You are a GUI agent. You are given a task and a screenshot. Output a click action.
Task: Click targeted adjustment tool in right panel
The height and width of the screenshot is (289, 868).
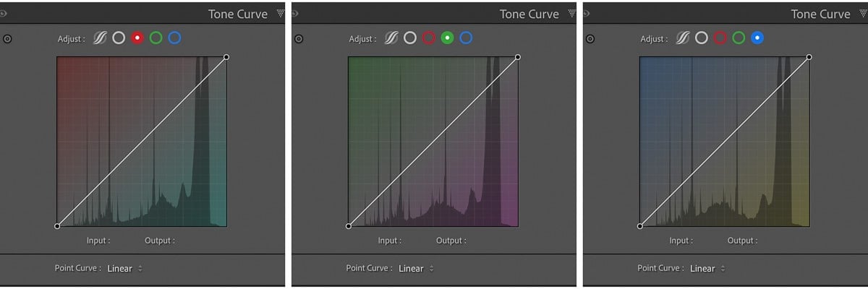[590, 40]
